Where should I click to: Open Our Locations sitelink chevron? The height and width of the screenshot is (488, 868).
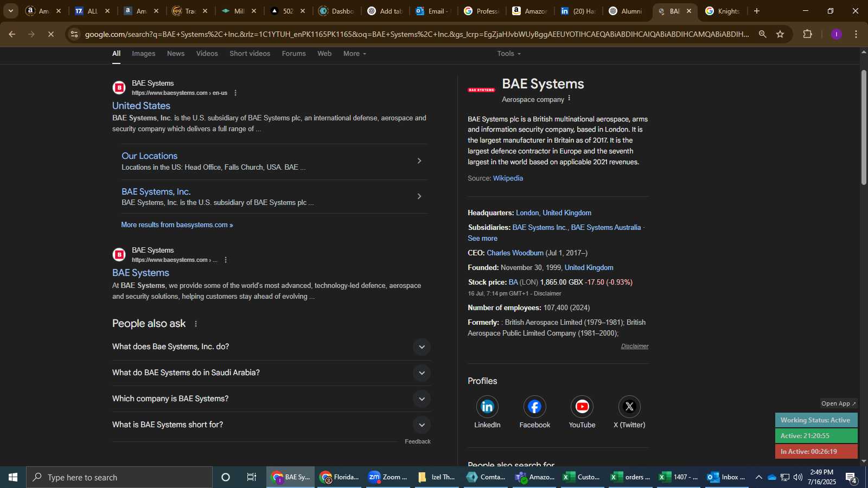pos(419,161)
